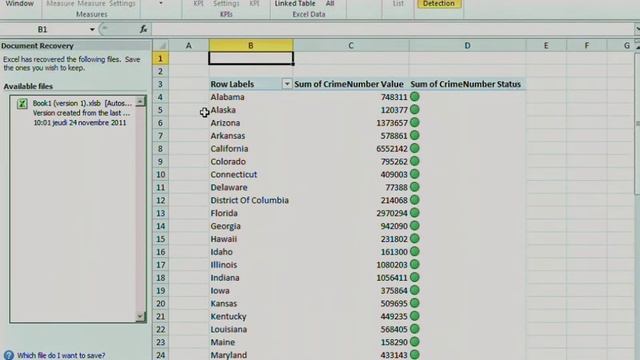Select column E header
The image size is (640, 360).
(x=546, y=45)
